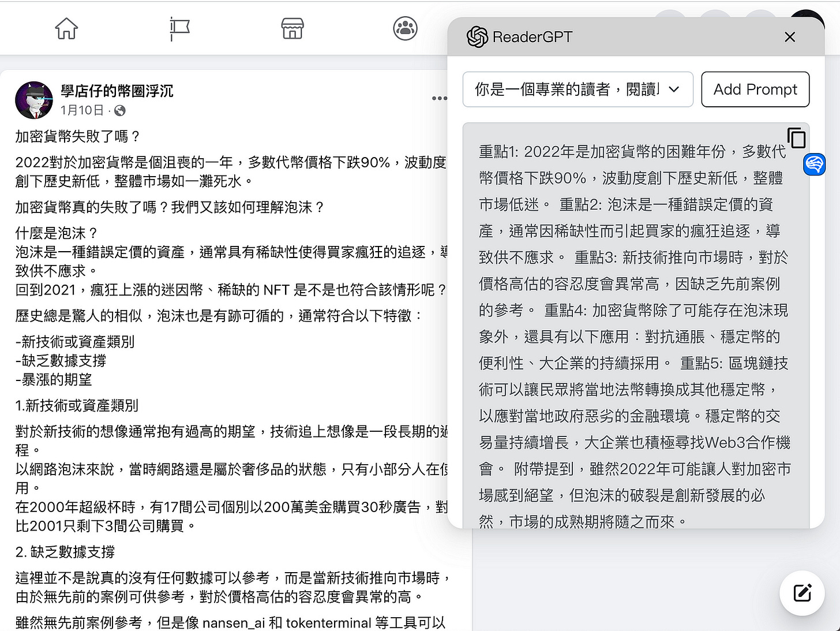Open the Groups icon in top bar
The width and height of the screenshot is (840, 631).
pyautogui.click(x=405, y=28)
